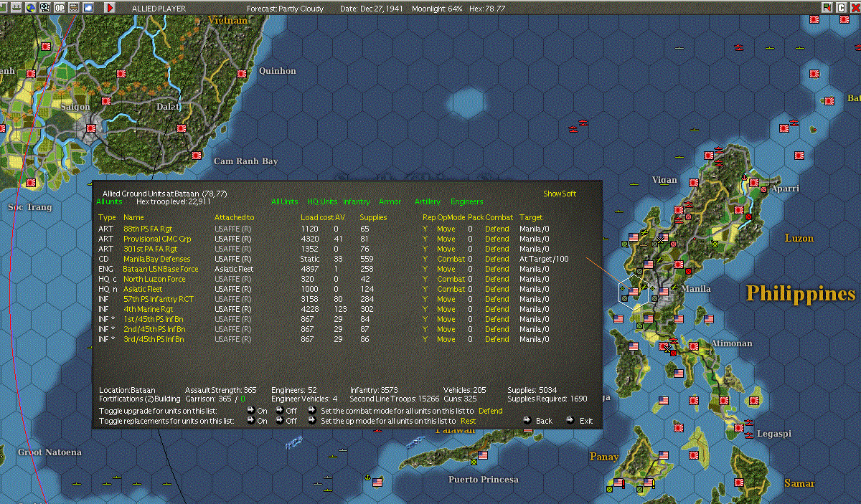The height and width of the screenshot is (504, 861).
Task: Open the North Luzon Force HQ
Action: point(154,279)
